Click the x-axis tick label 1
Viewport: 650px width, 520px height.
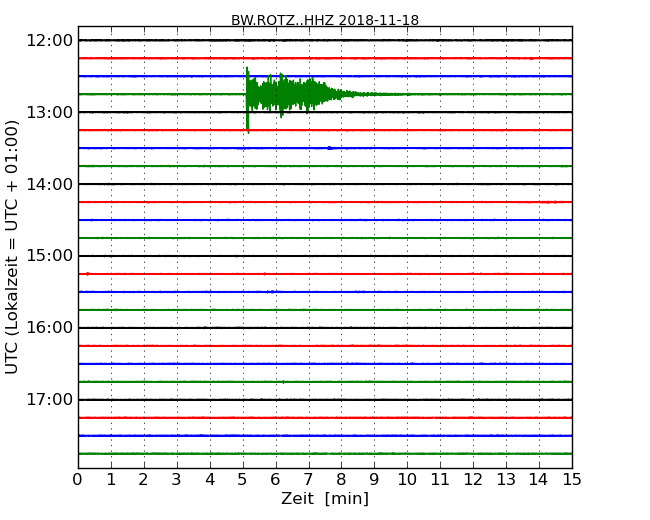click(x=111, y=480)
